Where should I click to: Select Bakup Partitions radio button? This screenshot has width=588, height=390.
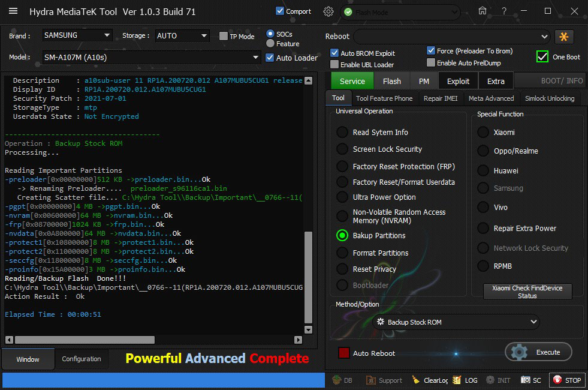click(342, 235)
